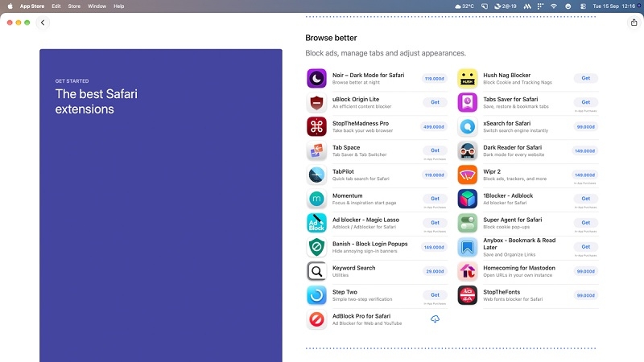Screen dimensions: 644x362
Task: Buy Keyword Search for 29.000đ
Action: pyautogui.click(x=435, y=271)
